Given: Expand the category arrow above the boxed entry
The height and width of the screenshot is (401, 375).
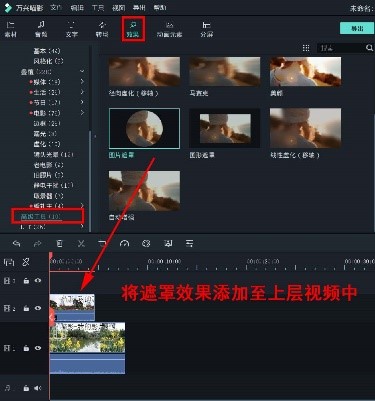Looking at the screenshot, I should click(82, 205).
